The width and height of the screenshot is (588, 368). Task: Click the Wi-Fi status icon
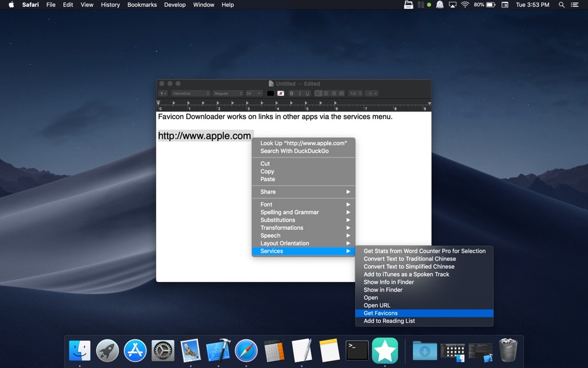(x=465, y=4)
